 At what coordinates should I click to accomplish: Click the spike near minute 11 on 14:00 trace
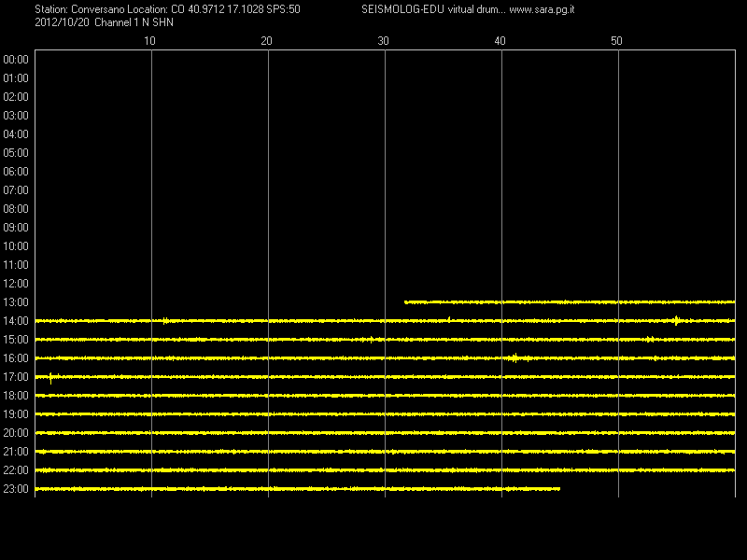(x=165, y=320)
